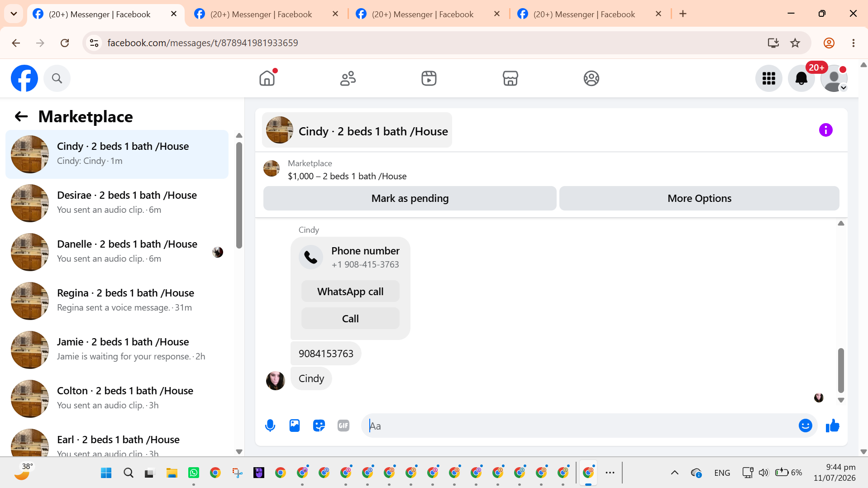The width and height of the screenshot is (868, 488).
Task: Open Jamie's conversation
Action: pos(117,350)
